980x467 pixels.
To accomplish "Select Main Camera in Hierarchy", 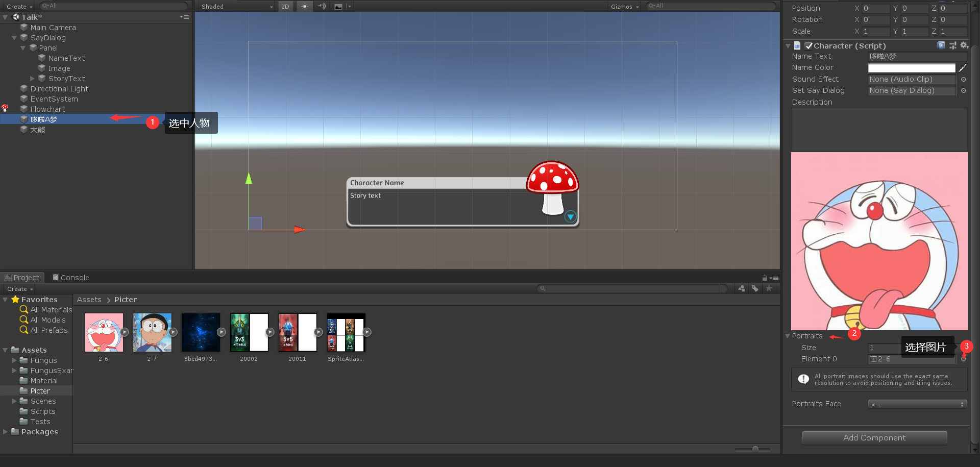I will (53, 28).
